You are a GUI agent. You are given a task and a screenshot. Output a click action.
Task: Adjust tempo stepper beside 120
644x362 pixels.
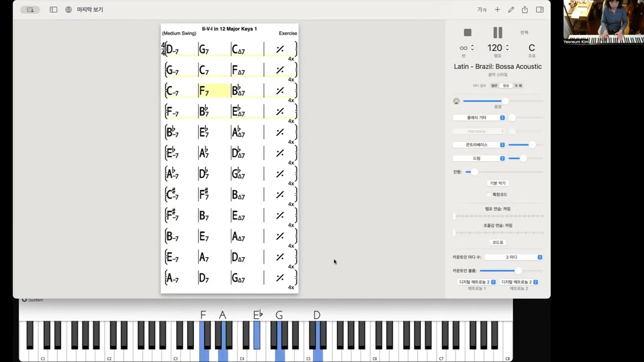coord(507,48)
